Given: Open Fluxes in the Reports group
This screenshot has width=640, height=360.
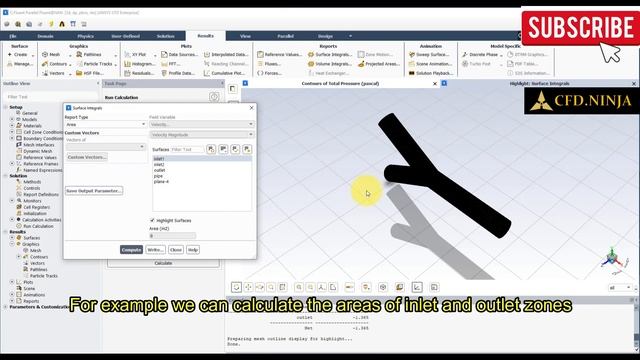Looking at the screenshot, I should coord(269,64).
